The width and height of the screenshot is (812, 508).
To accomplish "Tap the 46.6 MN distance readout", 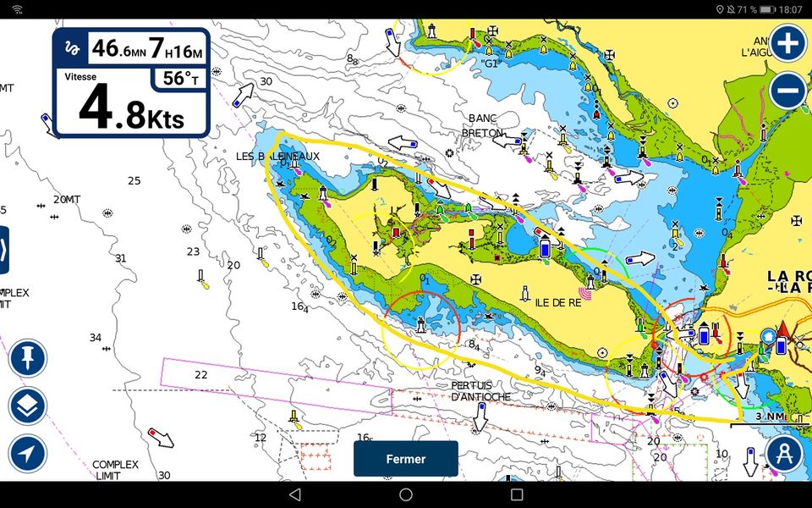I will click(118, 49).
